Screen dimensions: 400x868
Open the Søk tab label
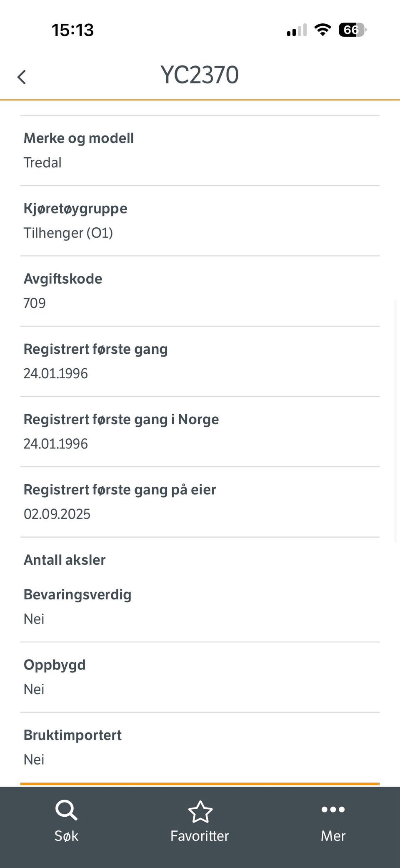click(x=66, y=836)
